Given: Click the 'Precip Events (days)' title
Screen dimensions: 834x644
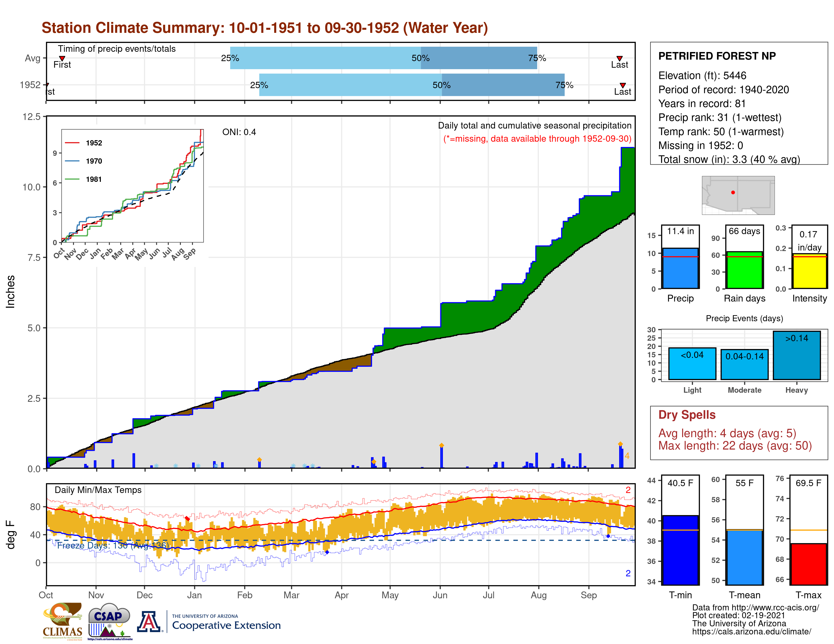Looking at the screenshot, I should click(744, 318).
